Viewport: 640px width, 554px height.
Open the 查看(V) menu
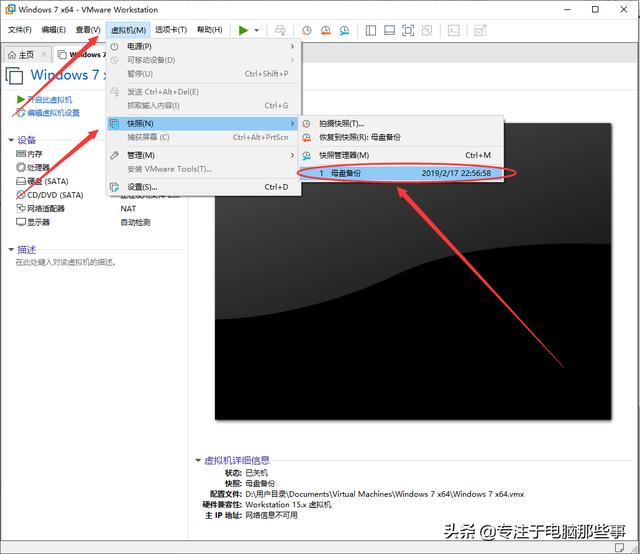coord(88,30)
